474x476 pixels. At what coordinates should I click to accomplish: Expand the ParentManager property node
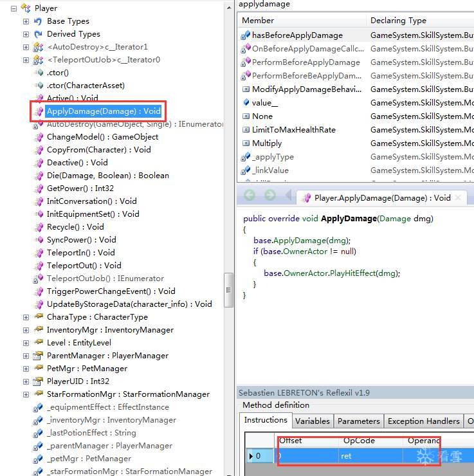pos(26,356)
